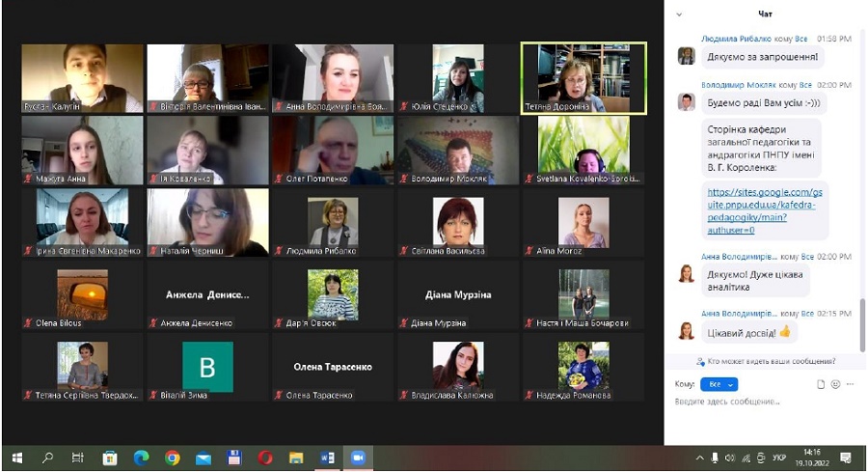Screen dimensions: 868x472
Task: Open Microsoft Edge from the taskbar
Action: click(142, 458)
